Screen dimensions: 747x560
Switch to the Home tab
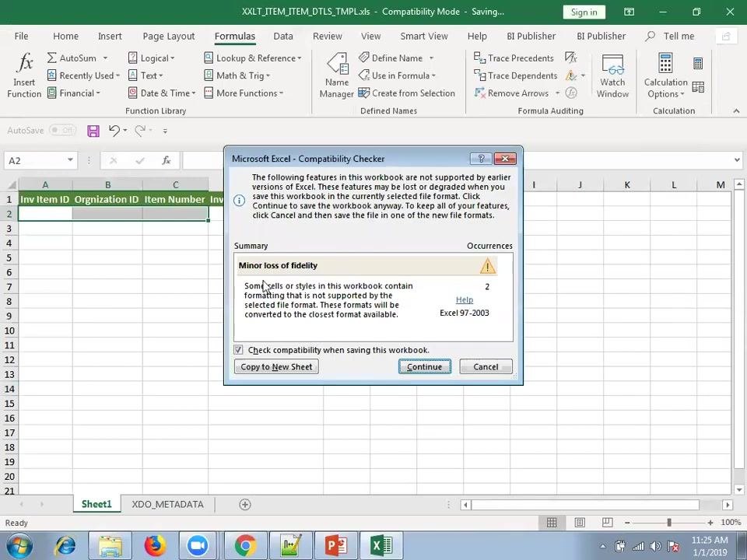coord(65,37)
